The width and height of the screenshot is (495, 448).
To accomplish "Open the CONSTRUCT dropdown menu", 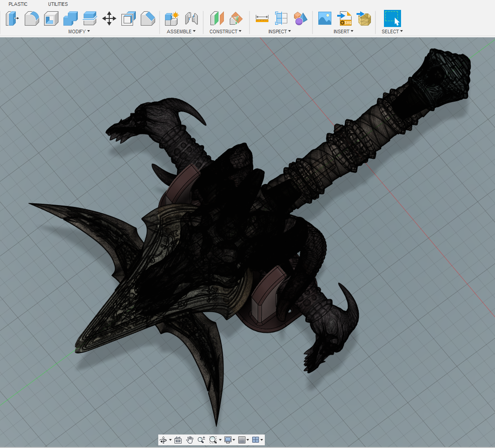I will [x=225, y=31].
